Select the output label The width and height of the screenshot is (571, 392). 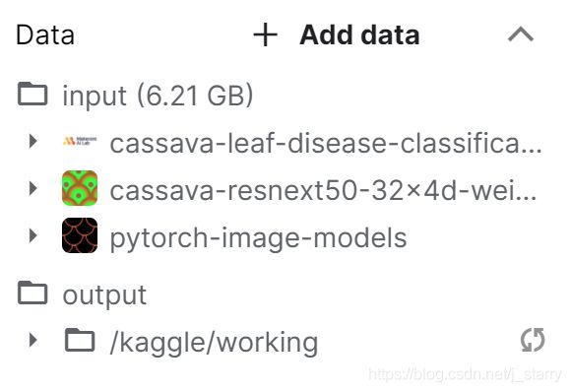pyautogui.click(x=104, y=295)
